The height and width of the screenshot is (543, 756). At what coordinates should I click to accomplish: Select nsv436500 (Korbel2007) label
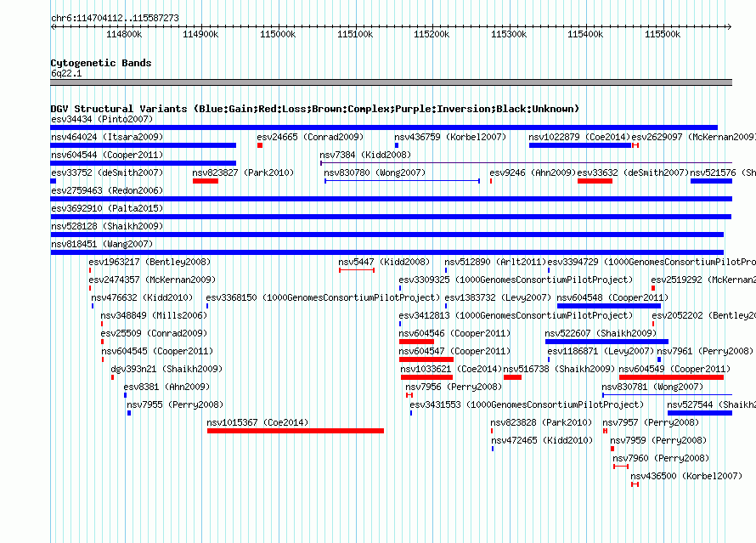[x=686, y=476]
